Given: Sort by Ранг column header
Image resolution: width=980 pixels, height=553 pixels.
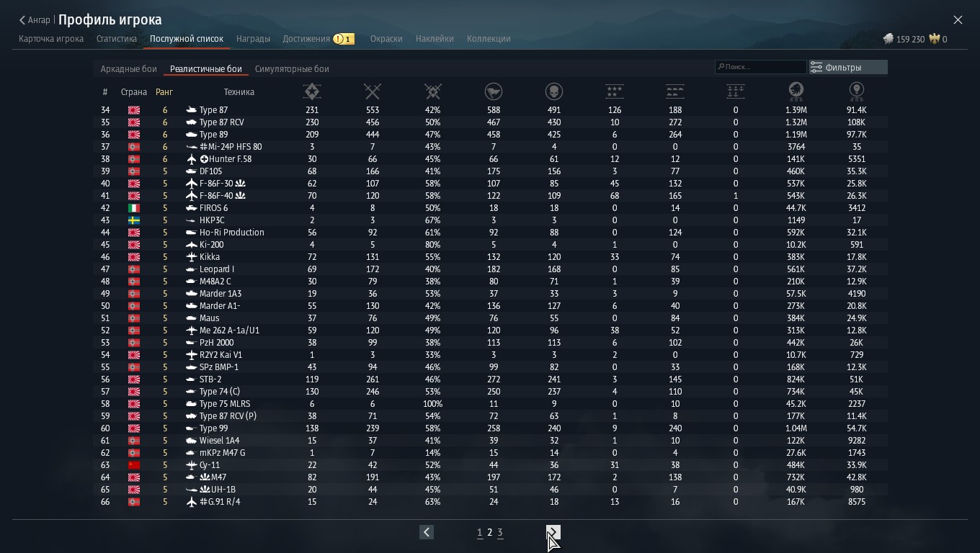Looking at the screenshot, I should [164, 92].
